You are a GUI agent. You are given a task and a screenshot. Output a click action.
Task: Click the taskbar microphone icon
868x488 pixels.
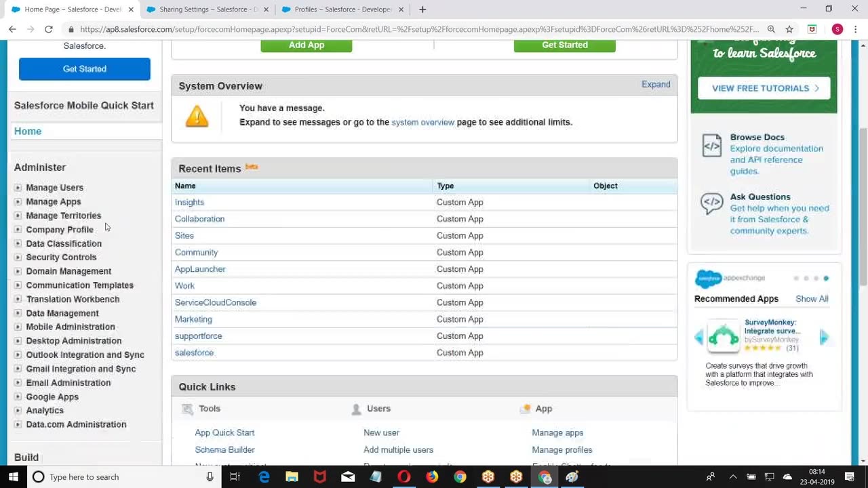(x=210, y=477)
